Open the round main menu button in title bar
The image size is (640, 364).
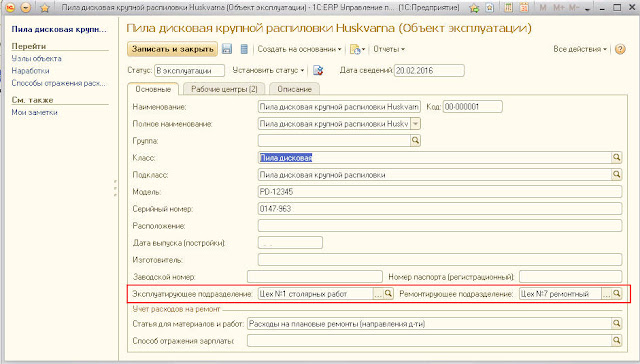(x=26, y=7)
